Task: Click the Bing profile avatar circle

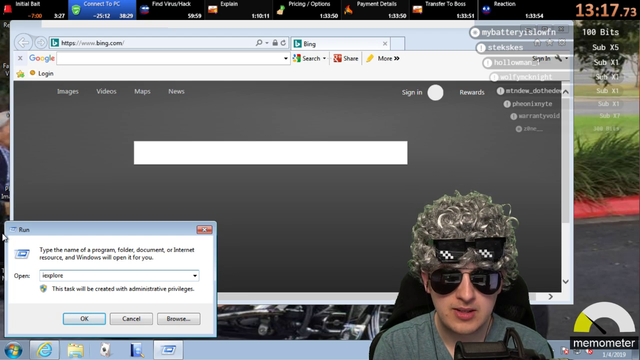Action: click(435, 93)
